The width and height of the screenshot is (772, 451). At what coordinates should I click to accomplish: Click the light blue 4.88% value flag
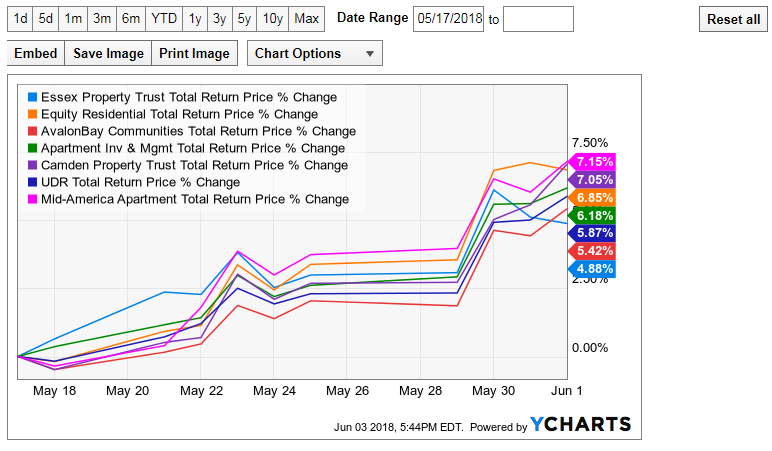coord(592,269)
